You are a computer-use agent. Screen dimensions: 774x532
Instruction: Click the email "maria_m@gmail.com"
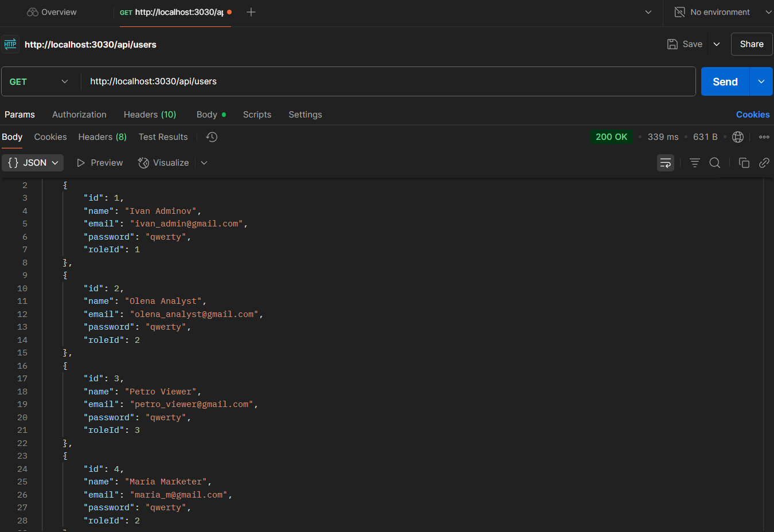click(179, 495)
